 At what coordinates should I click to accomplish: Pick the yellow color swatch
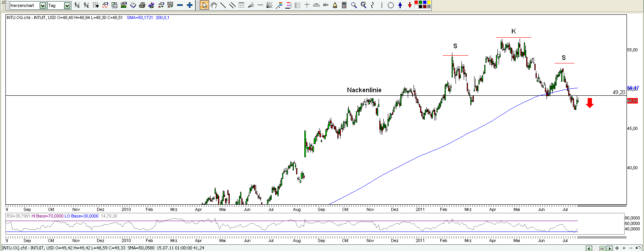coord(429,2)
